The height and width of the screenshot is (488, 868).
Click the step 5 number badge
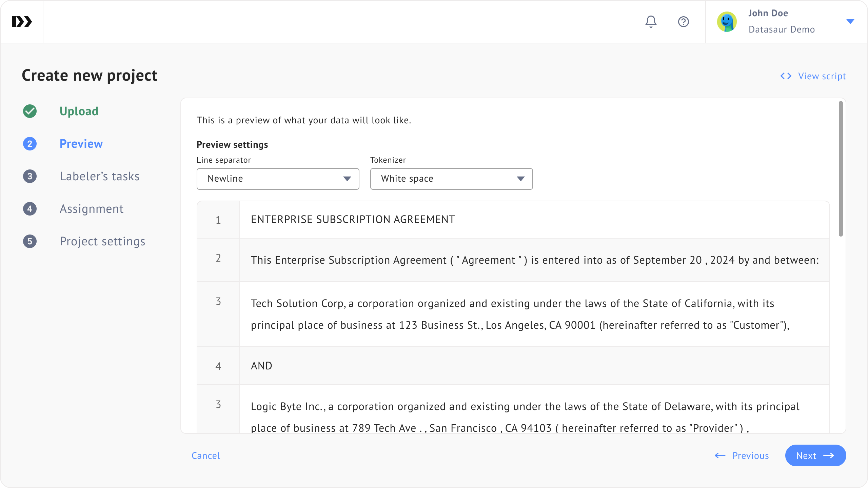click(x=30, y=241)
